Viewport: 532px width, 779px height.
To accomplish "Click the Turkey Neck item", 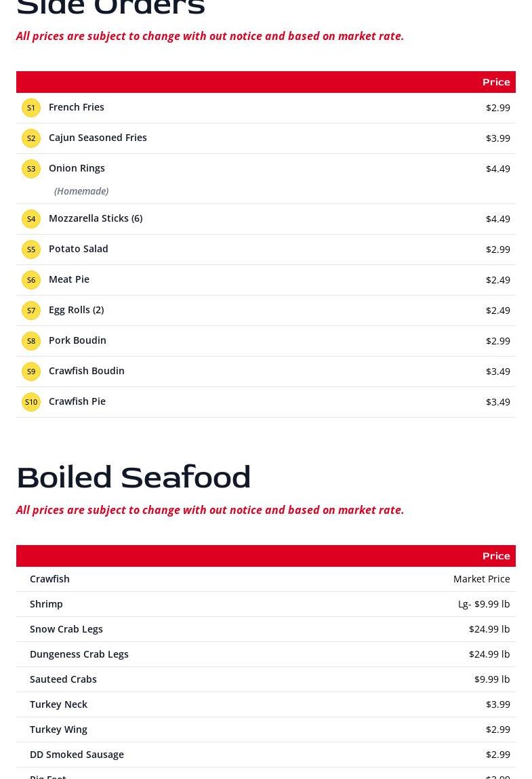I will [x=58, y=704].
